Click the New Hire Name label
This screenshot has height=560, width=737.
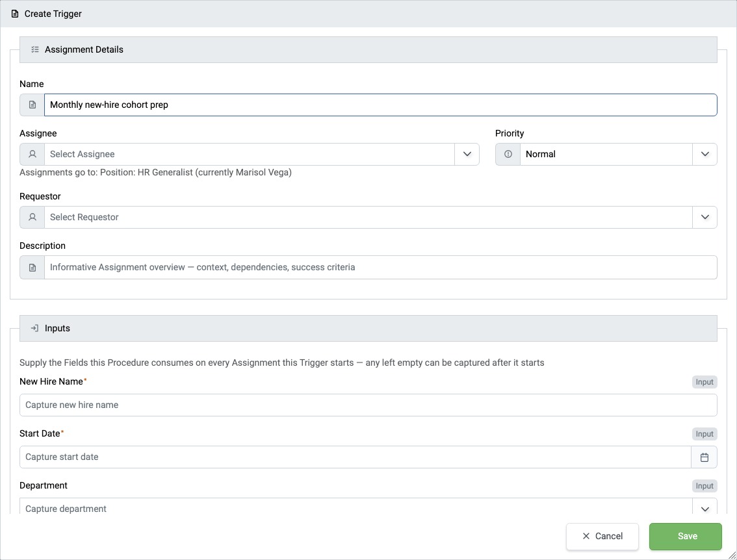click(51, 381)
